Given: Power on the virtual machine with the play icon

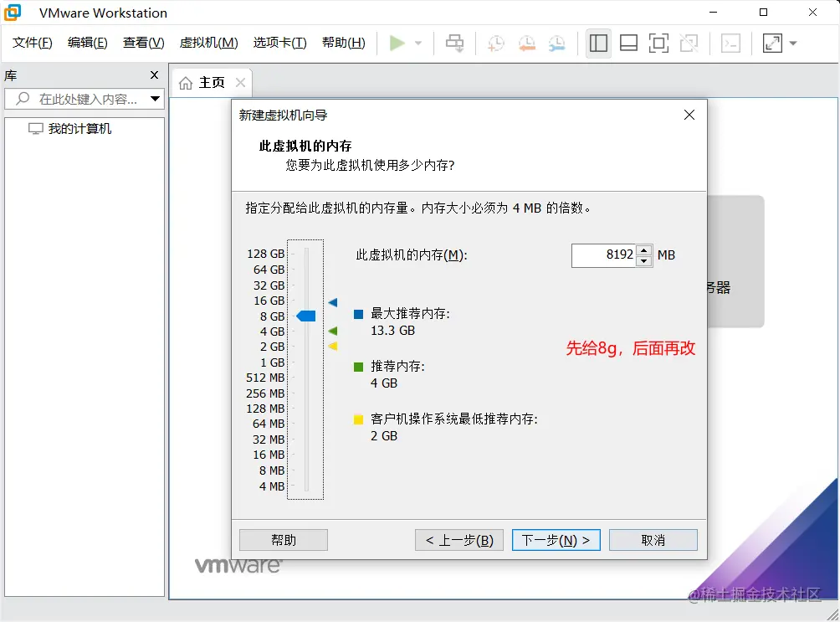Looking at the screenshot, I should pyautogui.click(x=397, y=43).
